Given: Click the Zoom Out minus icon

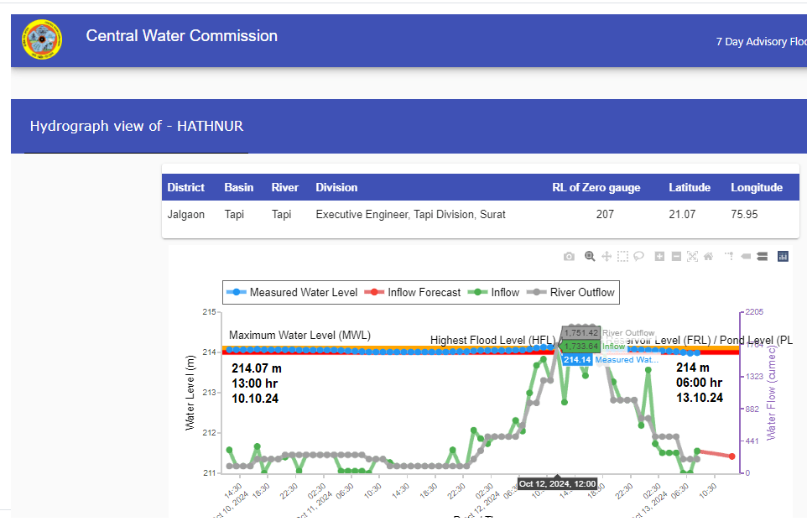Looking at the screenshot, I should click(676, 257).
